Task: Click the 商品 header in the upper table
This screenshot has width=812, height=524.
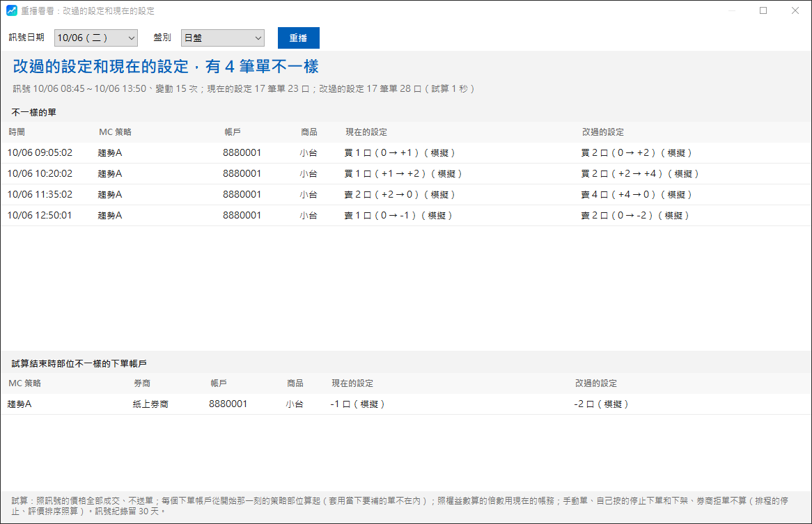Action: (309, 132)
